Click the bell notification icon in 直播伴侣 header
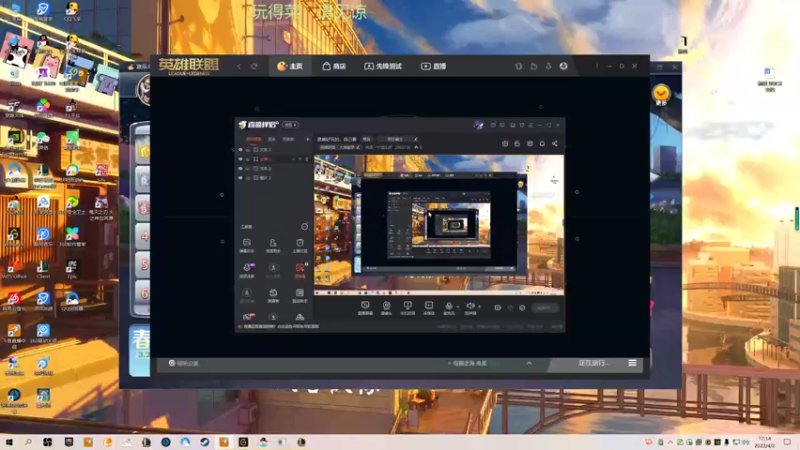Image resolution: width=800 pixels, height=450 pixels. coord(542,144)
